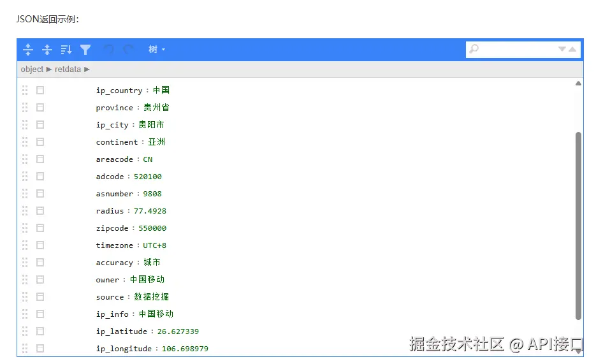Select the ip_country field name
The height and width of the screenshot is (364, 596).
tap(119, 91)
